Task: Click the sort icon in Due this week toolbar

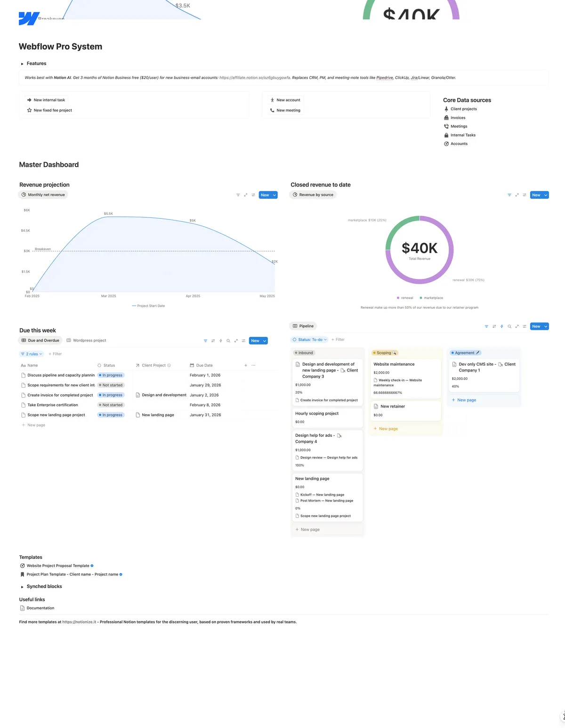Action: (x=213, y=341)
